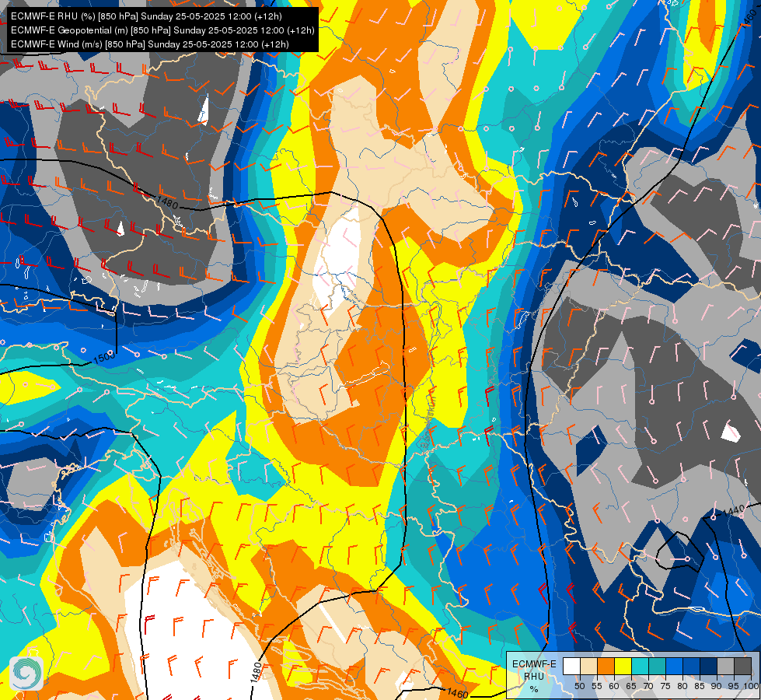Click the rotated '1480' label on the southern contour

[x=257, y=672]
